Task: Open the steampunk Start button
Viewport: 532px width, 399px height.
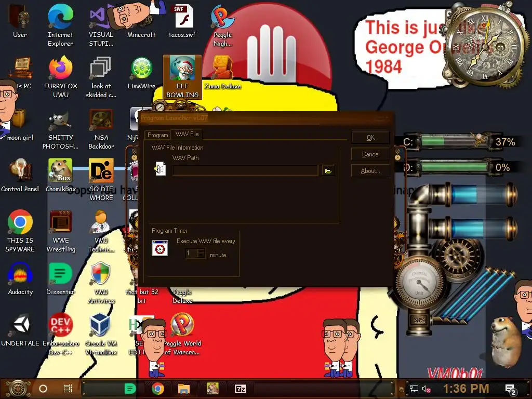Action: (x=18, y=389)
